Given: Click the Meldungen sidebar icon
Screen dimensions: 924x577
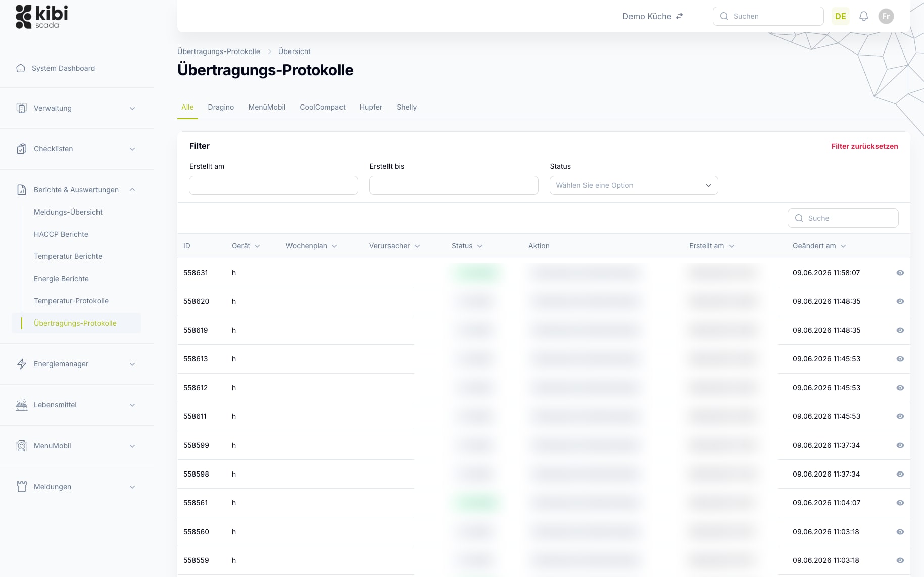Looking at the screenshot, I should tap(22, 487).
